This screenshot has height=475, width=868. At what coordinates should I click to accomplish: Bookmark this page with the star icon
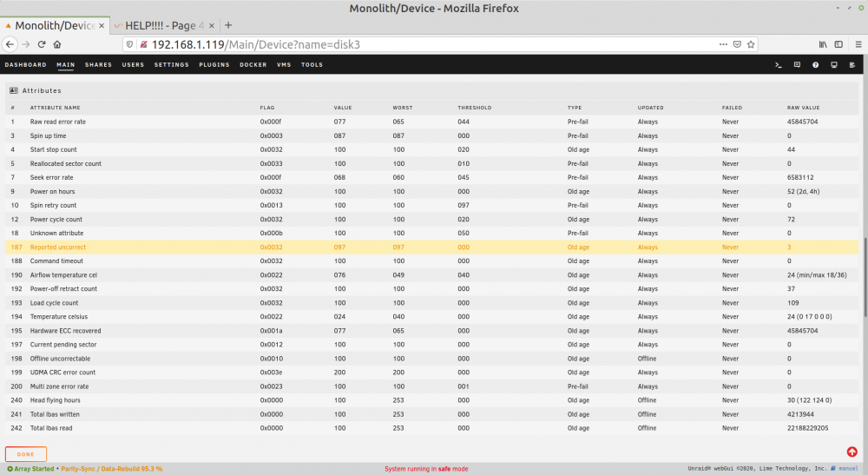(x=751, y=44)
